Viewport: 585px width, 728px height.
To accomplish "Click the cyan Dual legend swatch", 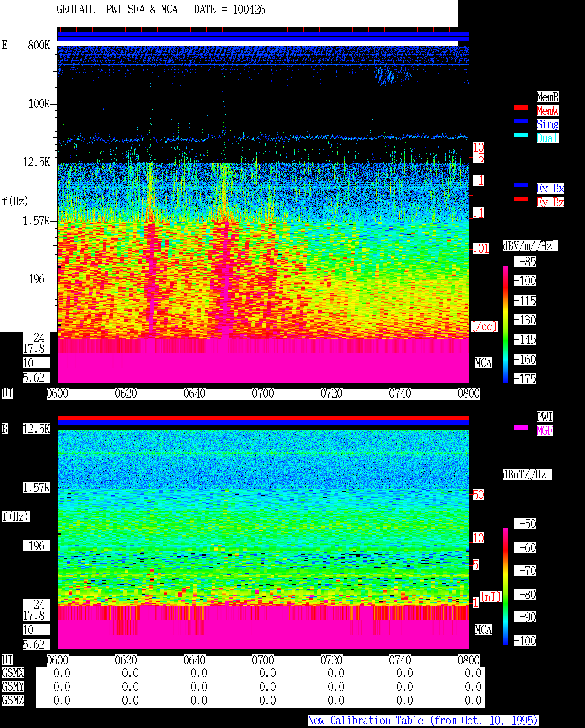I will point(521,135).
